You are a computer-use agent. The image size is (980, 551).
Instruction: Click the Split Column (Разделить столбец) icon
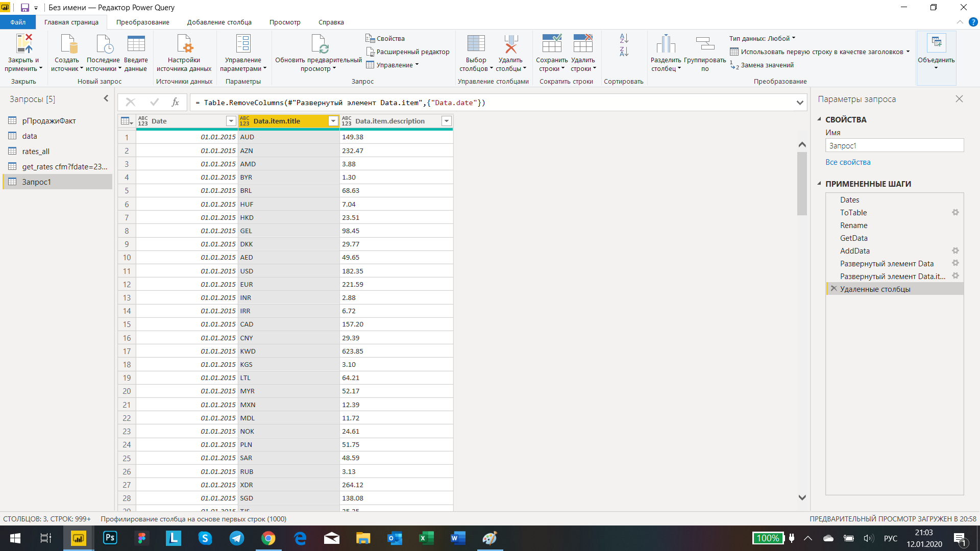pos(666,44)
